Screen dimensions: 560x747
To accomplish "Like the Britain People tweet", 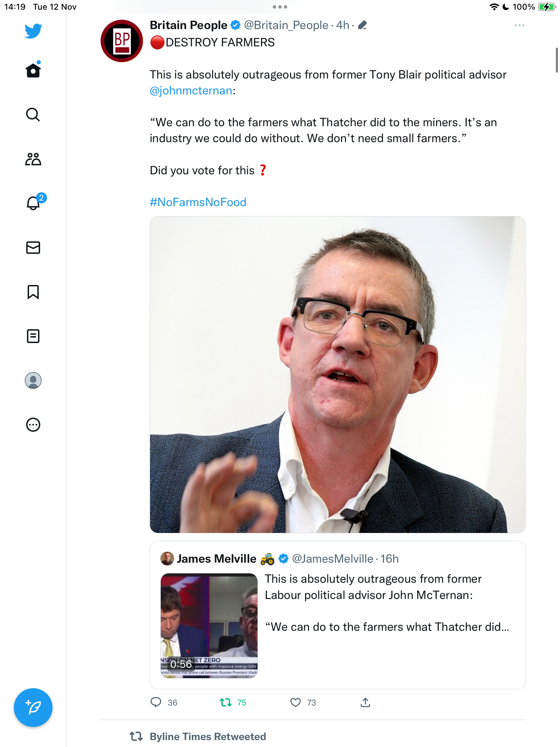I will click(x=296, y=702).
